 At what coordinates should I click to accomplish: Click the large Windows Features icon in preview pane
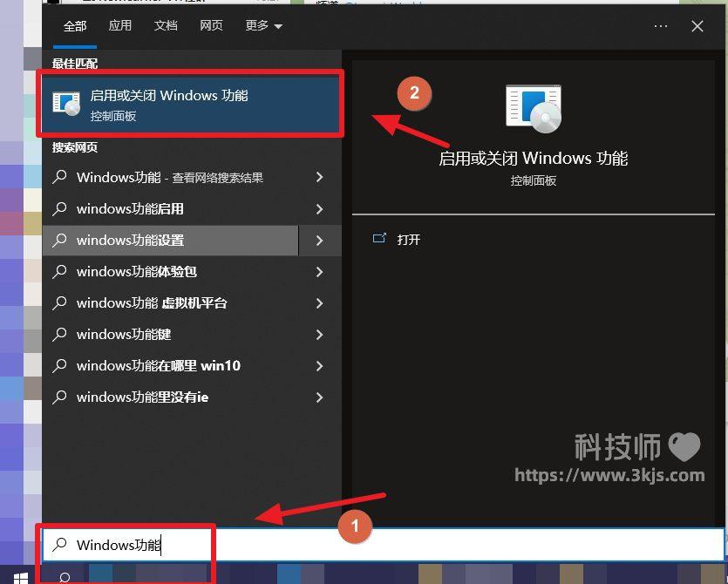point(534,109)
